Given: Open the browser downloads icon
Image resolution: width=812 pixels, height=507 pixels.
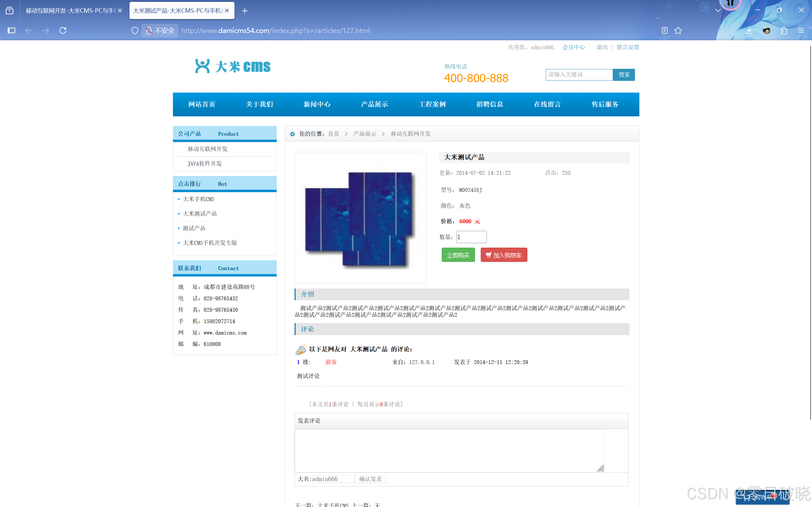Looking at the screenshot, I should click(749, 30).
